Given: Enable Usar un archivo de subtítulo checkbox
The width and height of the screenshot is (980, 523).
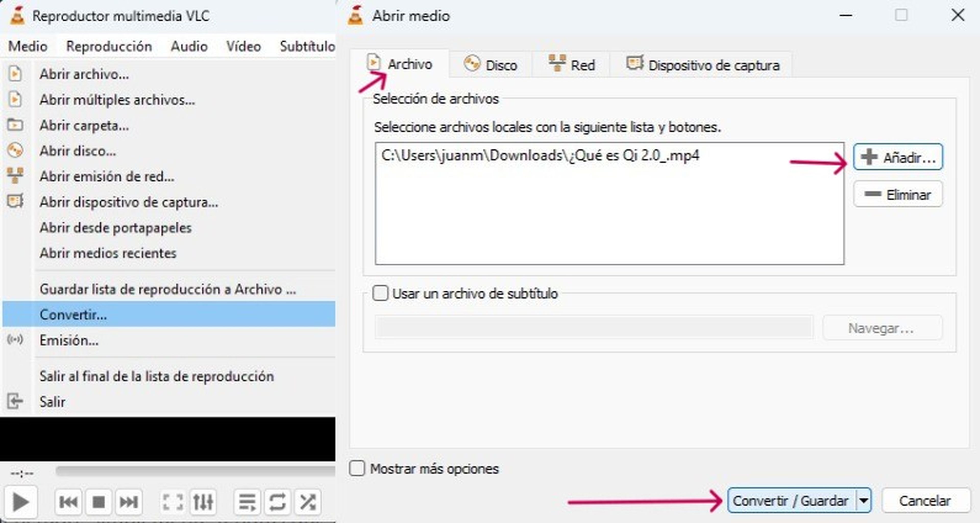Looking at the screenshot, I should tap(380, 293).
